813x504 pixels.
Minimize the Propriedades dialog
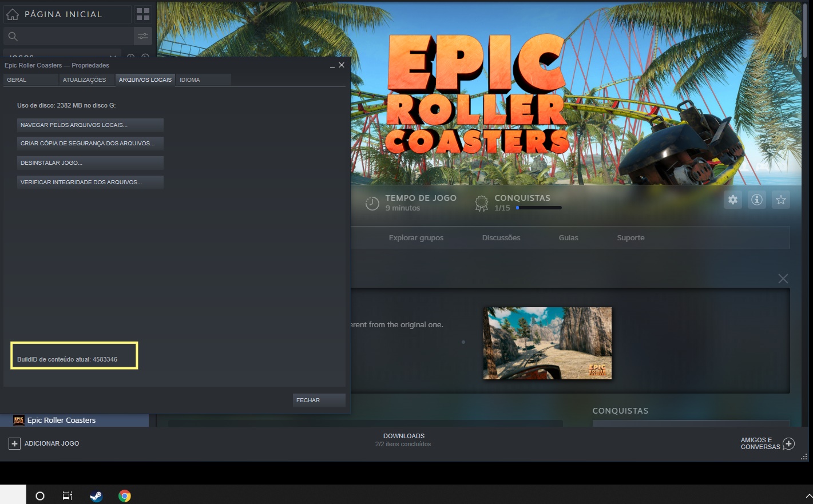(x=332, y=66)
